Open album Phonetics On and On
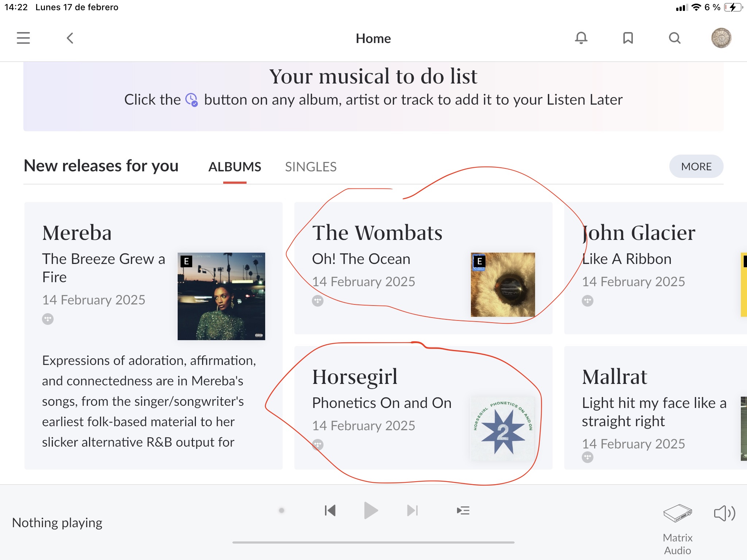747x560 pixels. click(x=382, y=403)
